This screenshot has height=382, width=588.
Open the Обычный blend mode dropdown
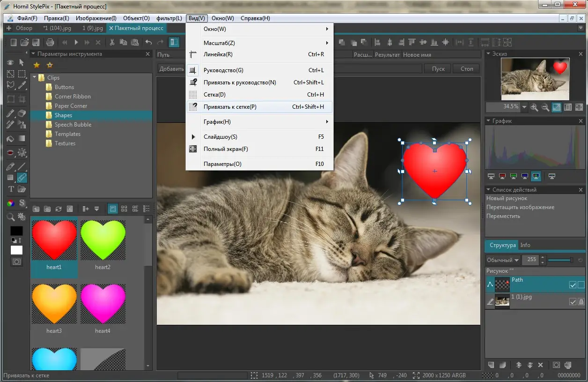pyautogui.click(x=503, y=260)
